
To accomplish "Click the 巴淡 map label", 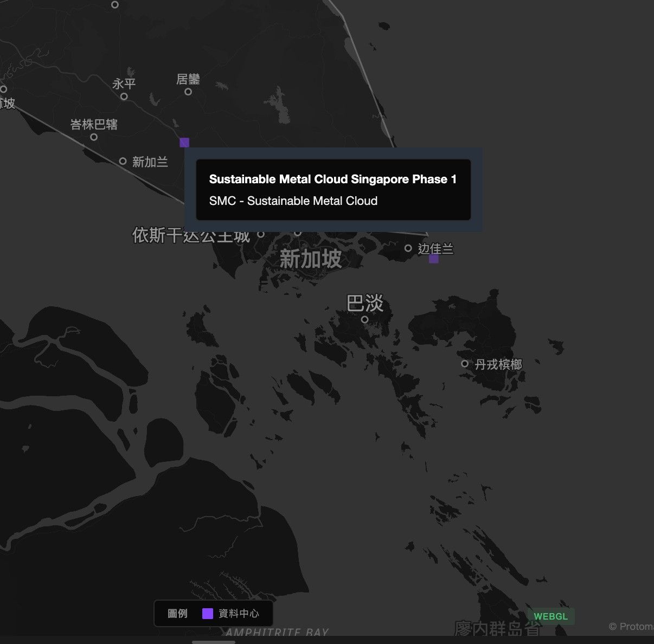I will click(365, 303).
